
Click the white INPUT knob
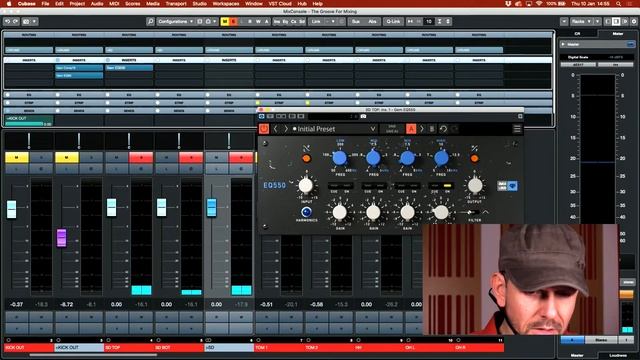point(305,186)
